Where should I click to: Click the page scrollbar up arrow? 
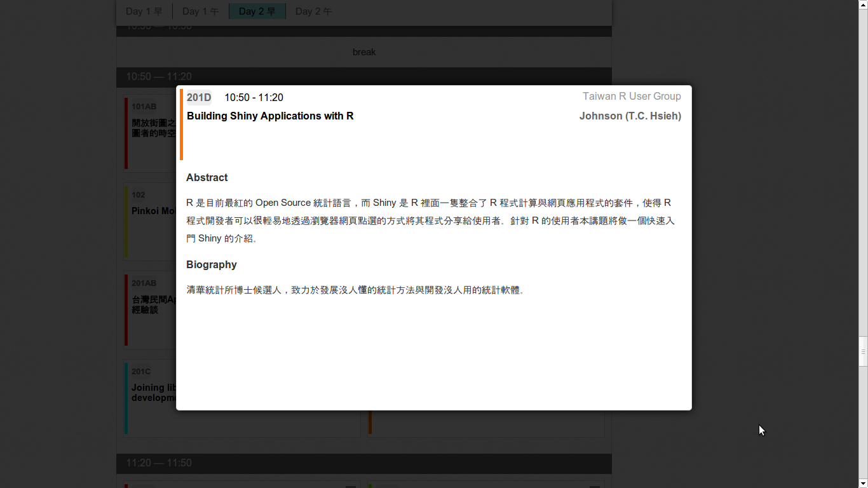[863, 4]
